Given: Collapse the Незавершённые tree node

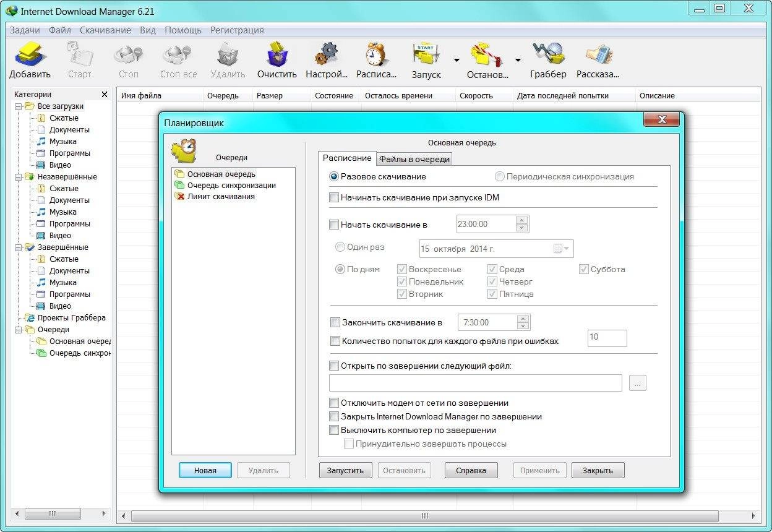Looking at the screenshot, I should (x=19, y=177).
